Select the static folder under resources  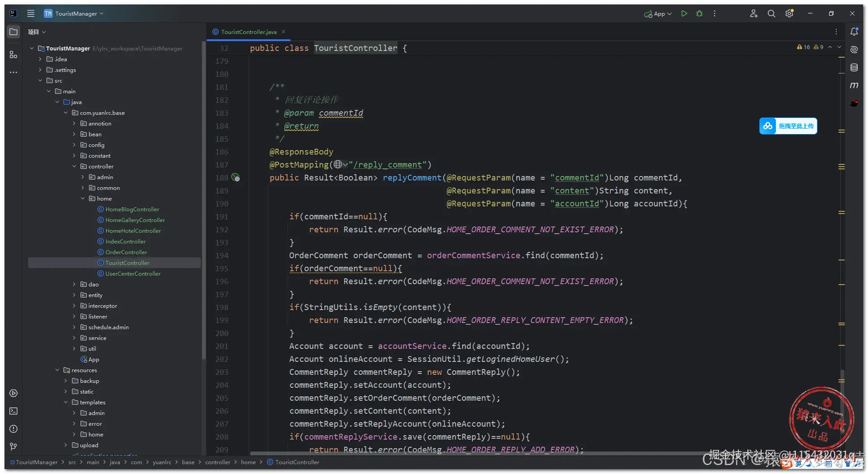86,391
